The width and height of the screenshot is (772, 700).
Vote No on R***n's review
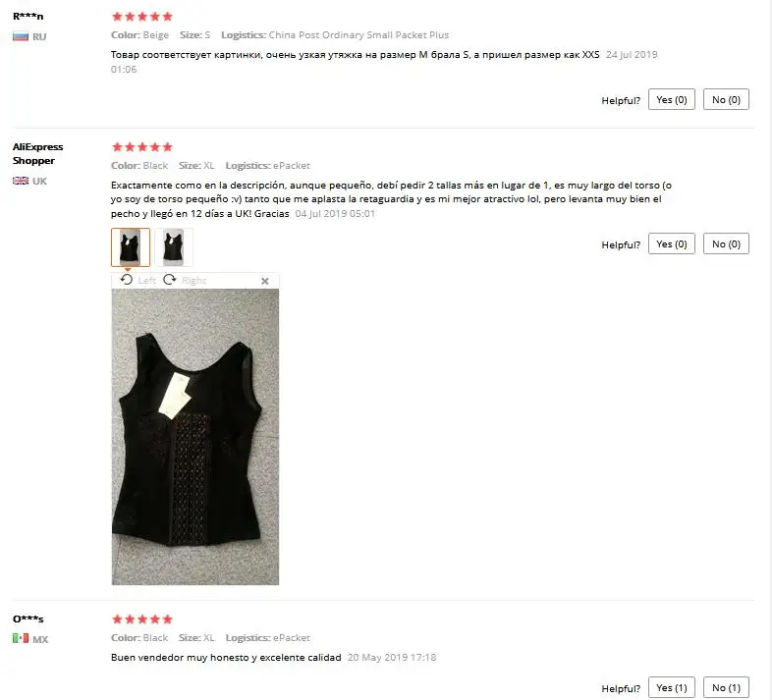coord(726,99)
